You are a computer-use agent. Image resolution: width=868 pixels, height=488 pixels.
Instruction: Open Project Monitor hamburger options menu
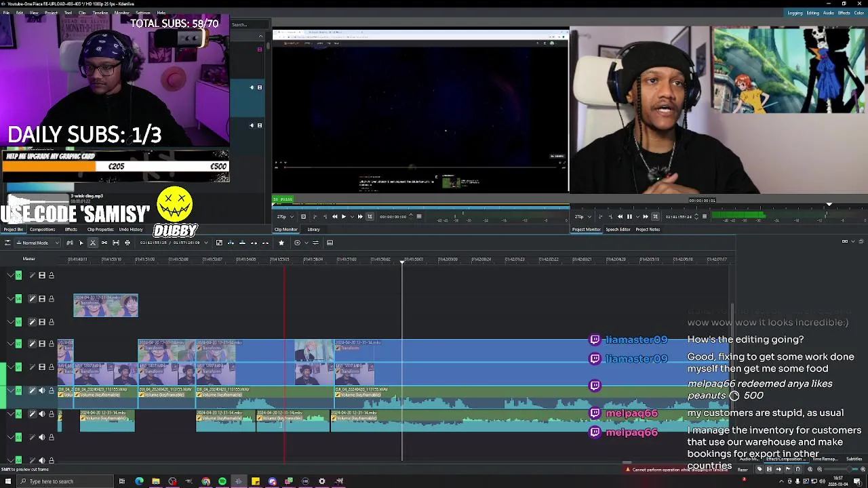click(705, 216)
